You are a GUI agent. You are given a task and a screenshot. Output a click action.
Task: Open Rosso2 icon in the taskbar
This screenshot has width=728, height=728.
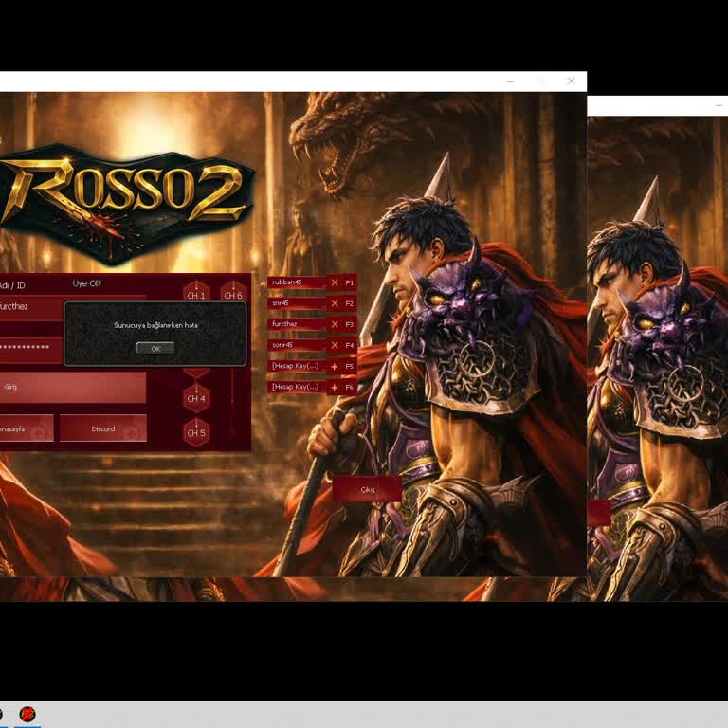pyautogui.click(x=27, y=714)
